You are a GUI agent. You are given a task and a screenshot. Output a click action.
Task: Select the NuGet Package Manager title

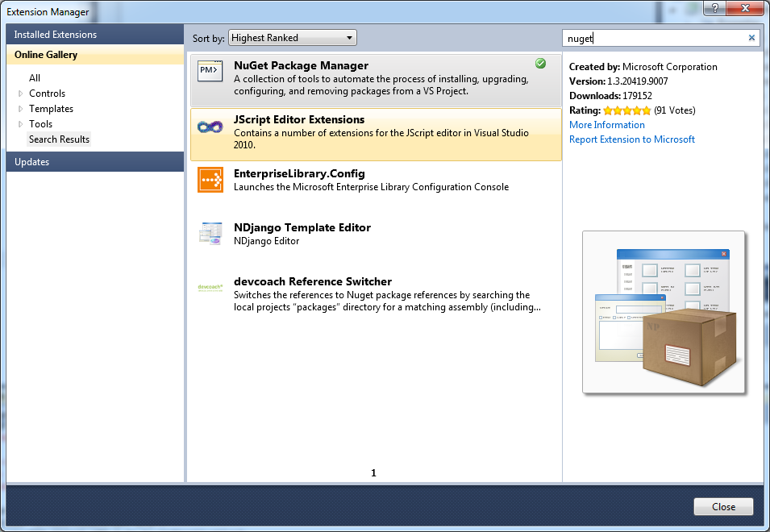301,65
